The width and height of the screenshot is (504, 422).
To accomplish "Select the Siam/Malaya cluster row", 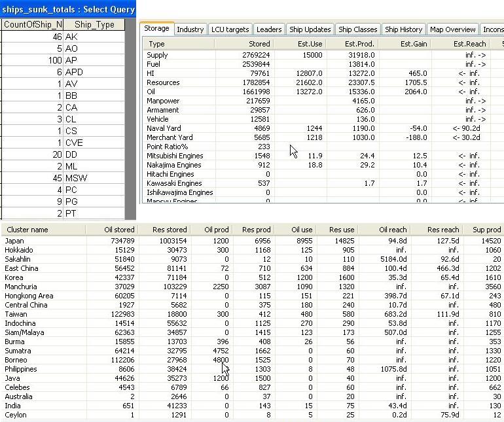I will (x=253, y=332).
